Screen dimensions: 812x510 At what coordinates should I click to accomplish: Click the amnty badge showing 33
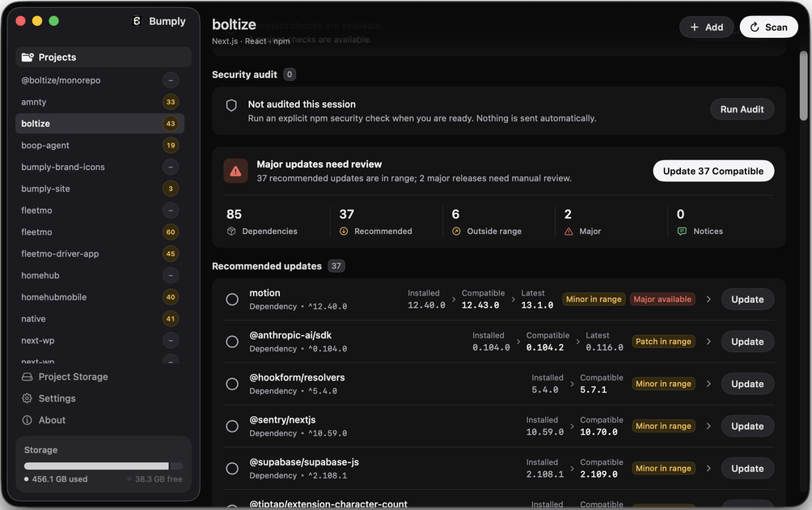coord(171,102)
